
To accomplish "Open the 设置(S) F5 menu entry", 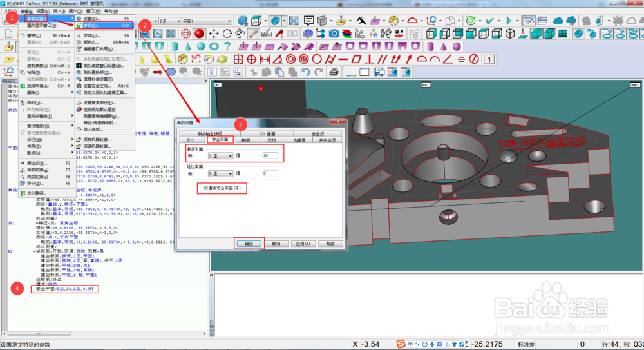I will 104,19.
